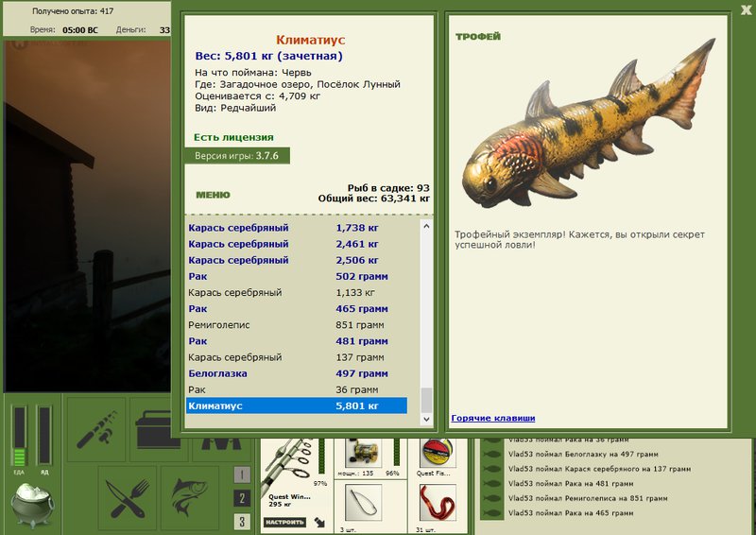Click the 'Общий вес: 63,341 кг' total
The height and width of the screenshot is (535, 756).
[373, 198]
